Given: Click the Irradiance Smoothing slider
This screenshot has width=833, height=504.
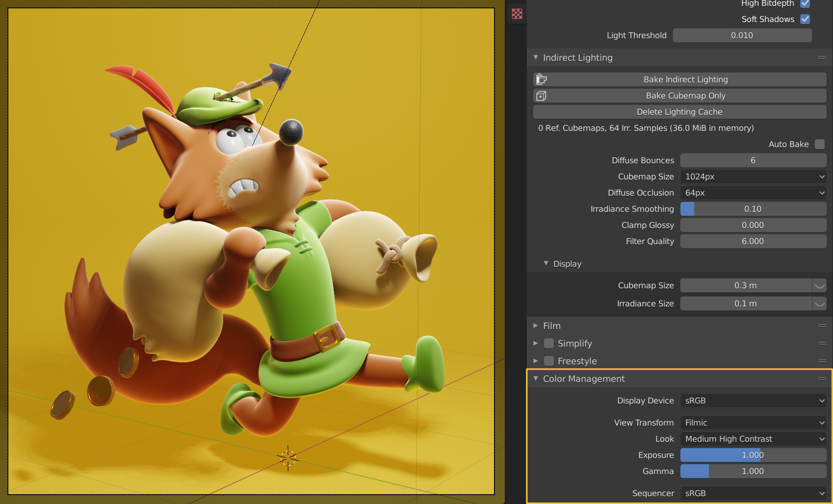Looking at the screenshot, I should pyautogui.click(x=753, y=209).
